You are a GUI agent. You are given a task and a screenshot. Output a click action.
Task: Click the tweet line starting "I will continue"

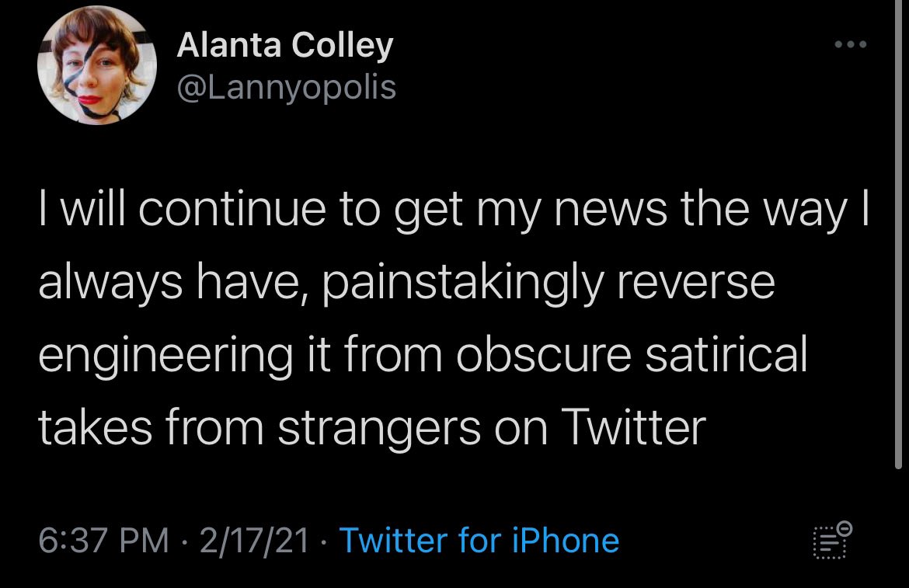454,212
